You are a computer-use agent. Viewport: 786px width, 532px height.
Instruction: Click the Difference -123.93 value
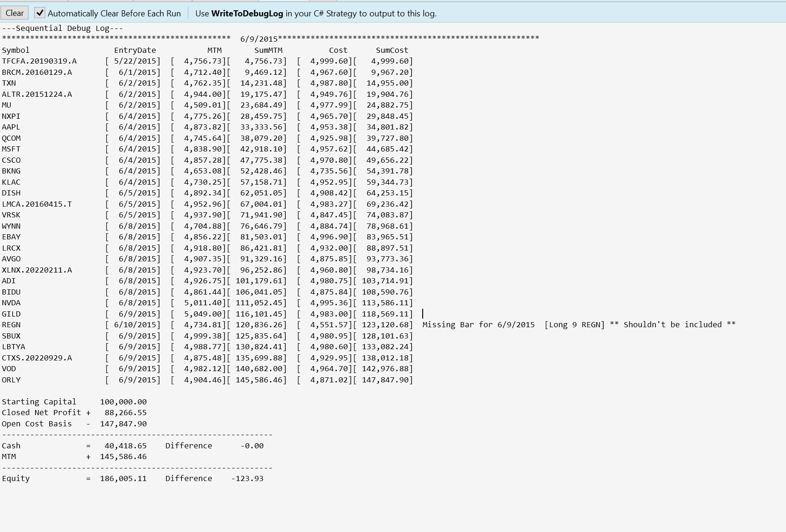[247, 479]
